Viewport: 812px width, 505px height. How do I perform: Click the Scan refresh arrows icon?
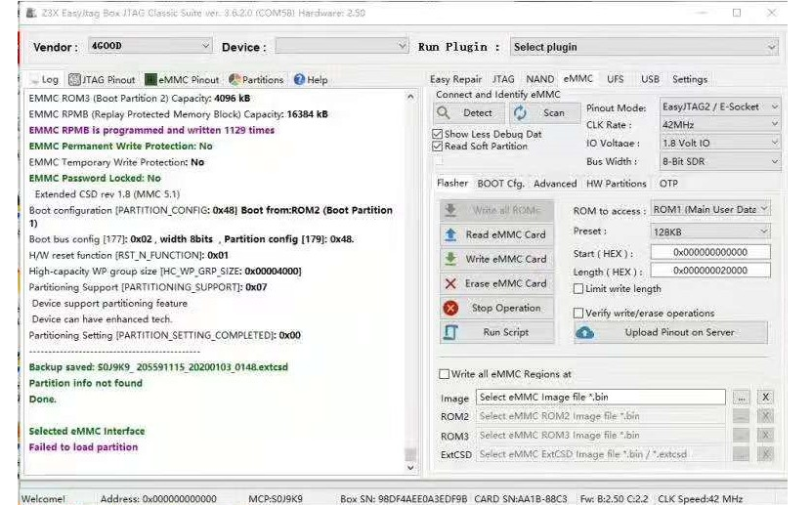tap(520, 112)
